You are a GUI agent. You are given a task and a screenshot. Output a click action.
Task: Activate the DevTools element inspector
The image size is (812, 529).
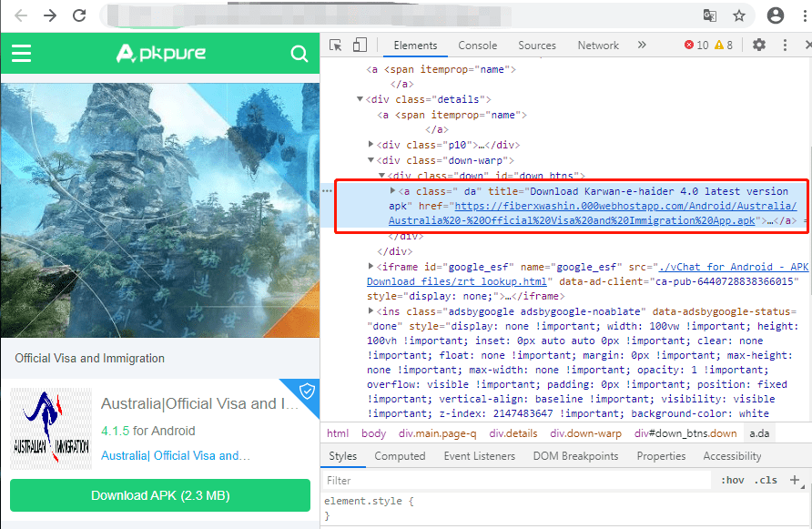click(x=336, y=46)
